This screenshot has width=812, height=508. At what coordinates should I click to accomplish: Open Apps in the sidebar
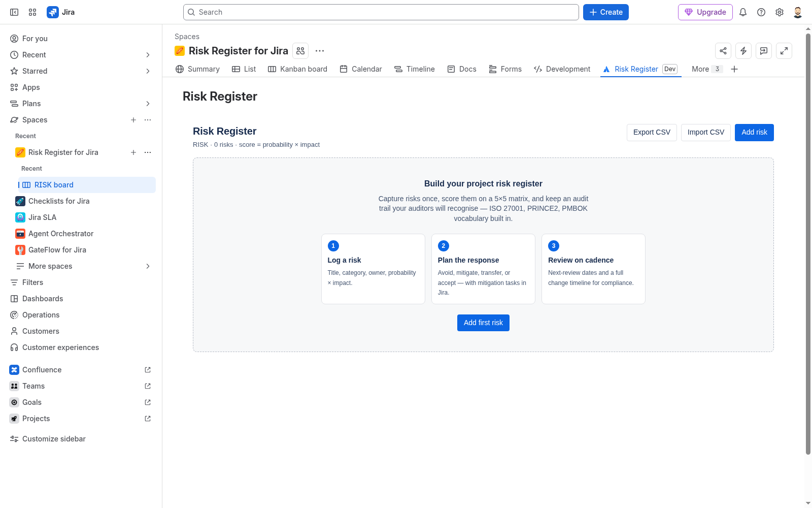point(81,87)
